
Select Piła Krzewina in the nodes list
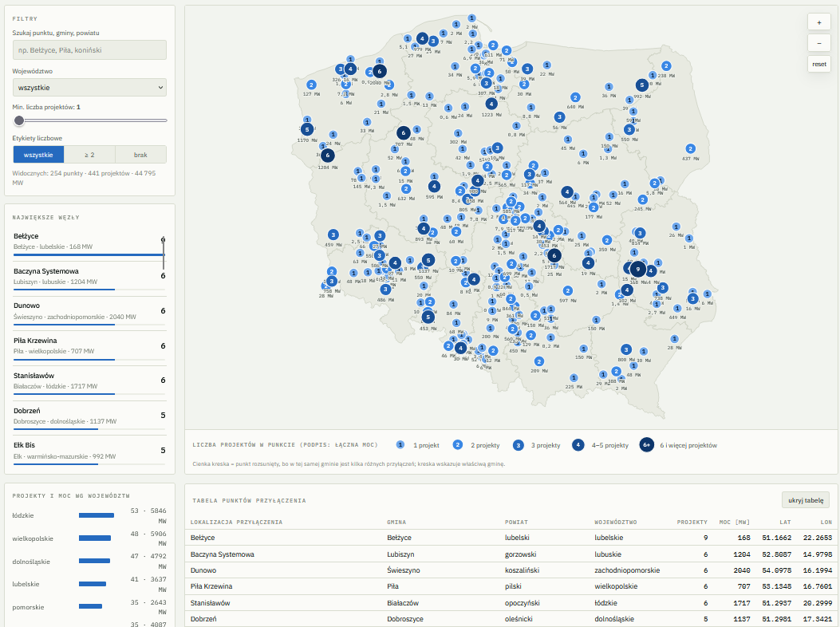89,346
